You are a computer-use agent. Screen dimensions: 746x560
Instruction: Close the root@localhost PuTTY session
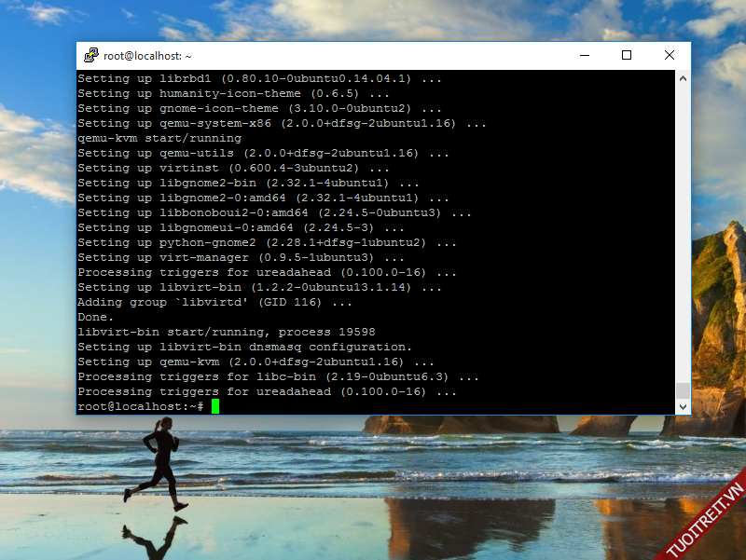(x=670, y=56)
